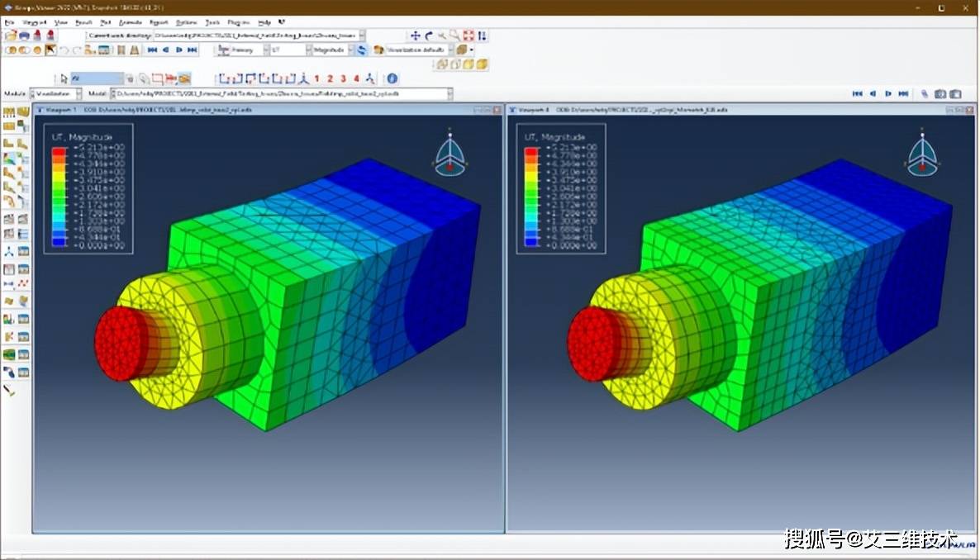Screen dimensions: 980x560
Task: Expand the render style arrow dropdown
Action: (472, 50)
